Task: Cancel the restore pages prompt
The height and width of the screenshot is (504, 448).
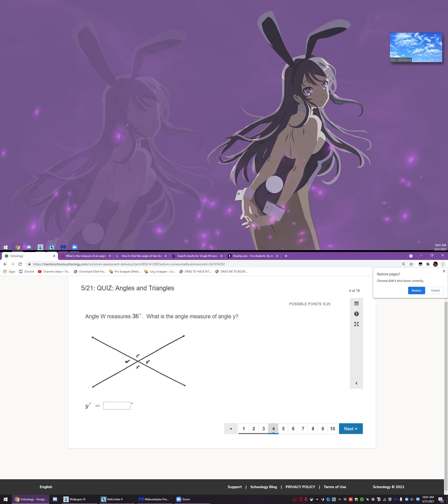Action: [435, 290]
